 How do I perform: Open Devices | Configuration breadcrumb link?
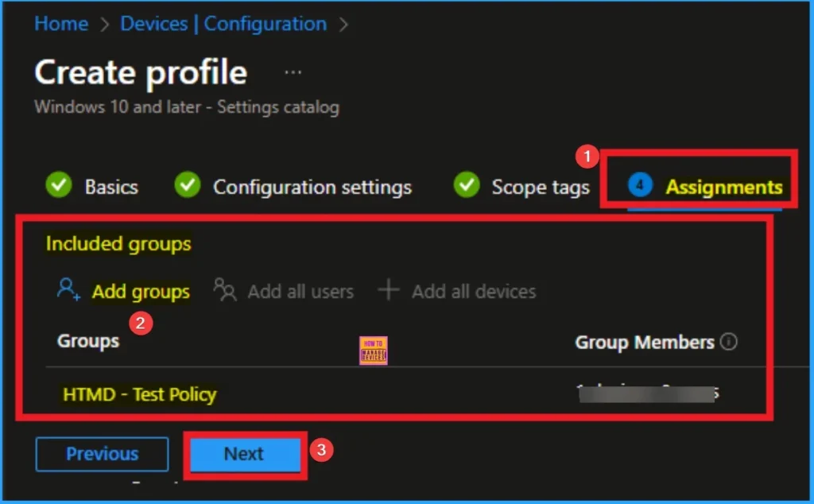[x=223, y=24]
